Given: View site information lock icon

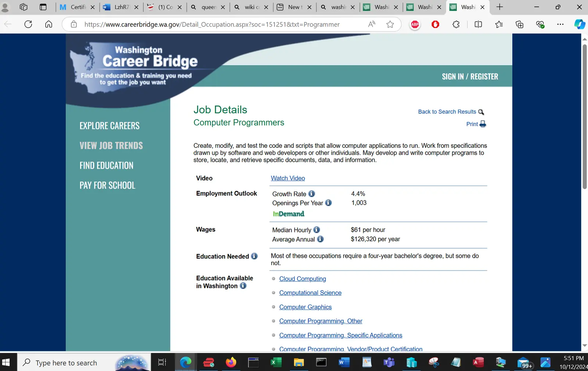Looking at the screenshot, I should [x=74, y=24].
